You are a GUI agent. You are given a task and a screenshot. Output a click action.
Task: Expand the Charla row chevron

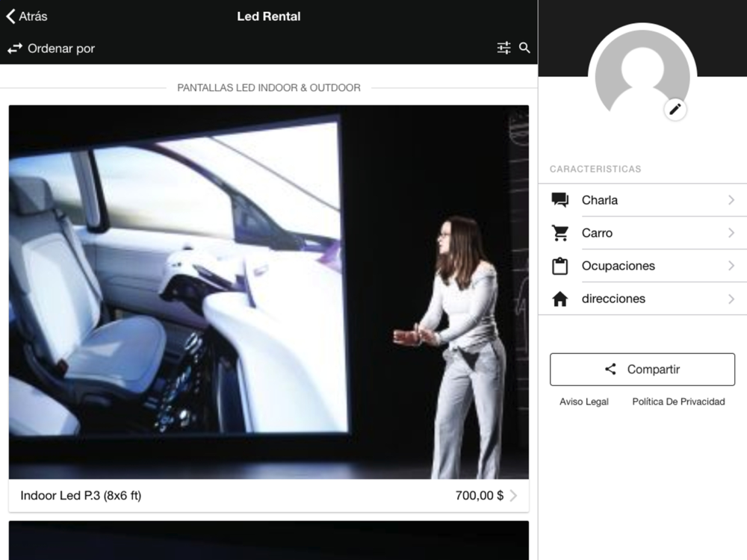click(x=731, y=200)
